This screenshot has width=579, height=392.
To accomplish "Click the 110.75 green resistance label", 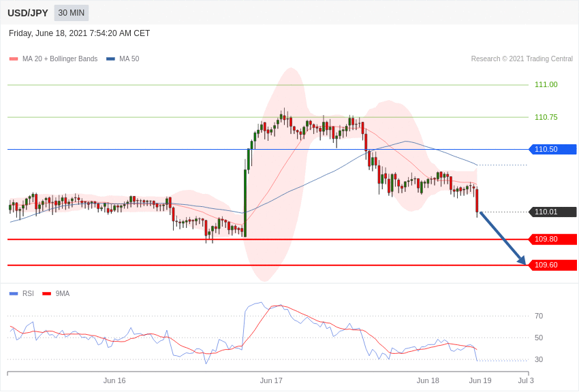I will [546, 117].
